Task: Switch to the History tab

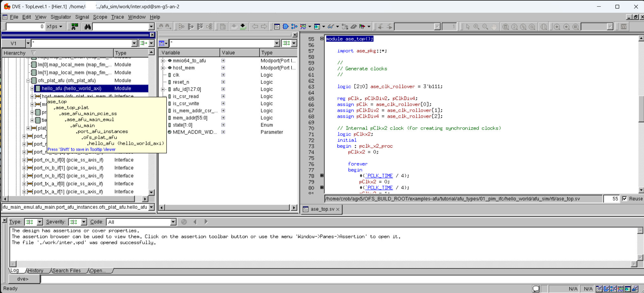Action: pyautogui.click(x=35, y=270)
